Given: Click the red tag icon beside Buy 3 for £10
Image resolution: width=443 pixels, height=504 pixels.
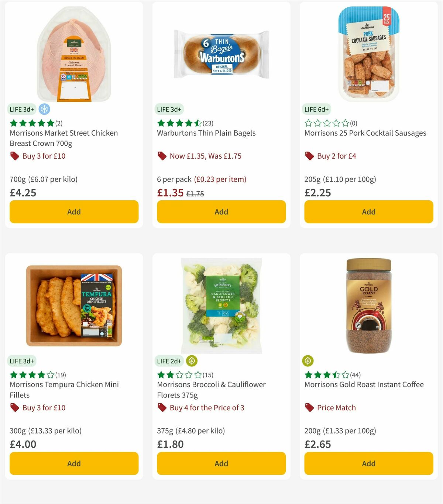Looking at the screenshot, I should click(14, 156).
